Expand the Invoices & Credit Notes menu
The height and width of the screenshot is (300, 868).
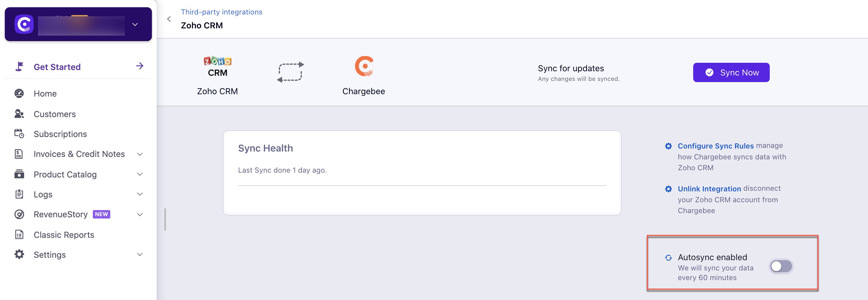[x=140, y=154]
